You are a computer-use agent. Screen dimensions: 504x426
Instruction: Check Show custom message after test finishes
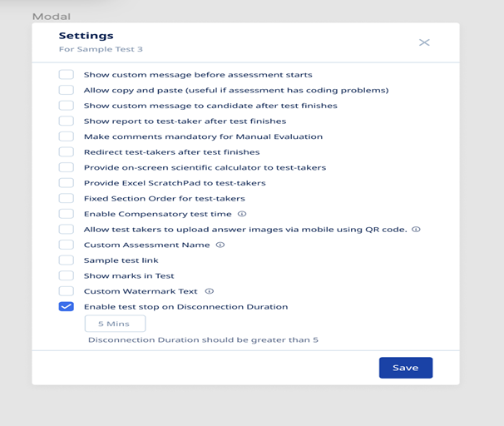67,106
